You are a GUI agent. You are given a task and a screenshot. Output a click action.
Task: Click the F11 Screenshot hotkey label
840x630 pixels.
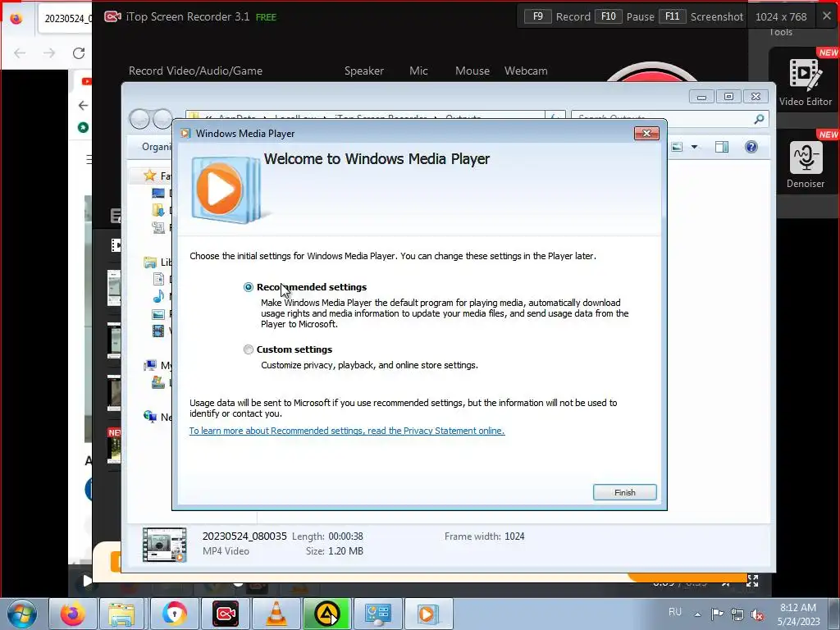pyautogui.click(x=701, y=16)
